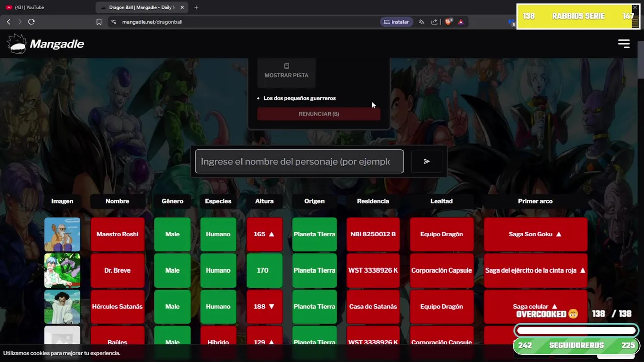The height and width of the screenshot is (362, 644).
Task: Click the Lealtad column header
Action: coord(441,201)
